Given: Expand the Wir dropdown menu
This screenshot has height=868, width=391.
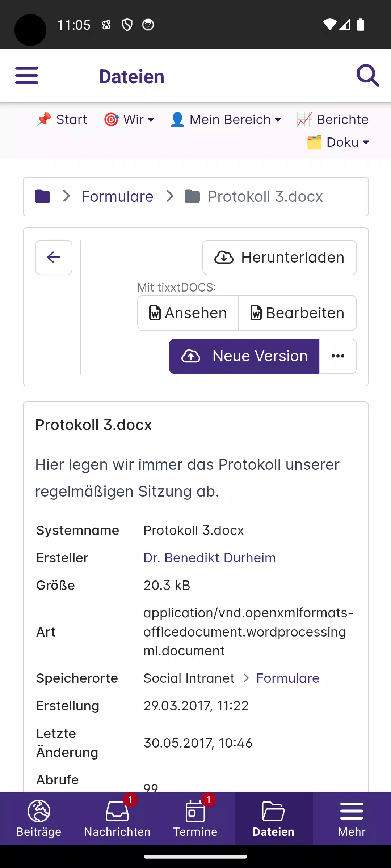Looking at the screenshot, I should pos(129,120).
